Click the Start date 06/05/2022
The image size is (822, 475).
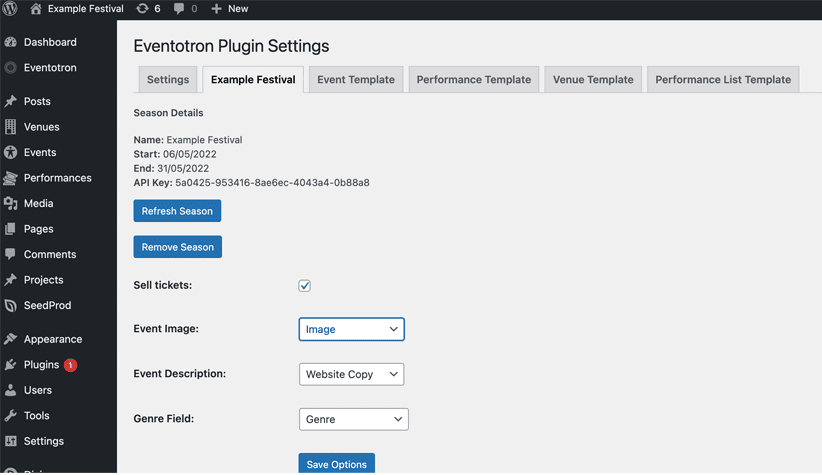coord(190,154)
